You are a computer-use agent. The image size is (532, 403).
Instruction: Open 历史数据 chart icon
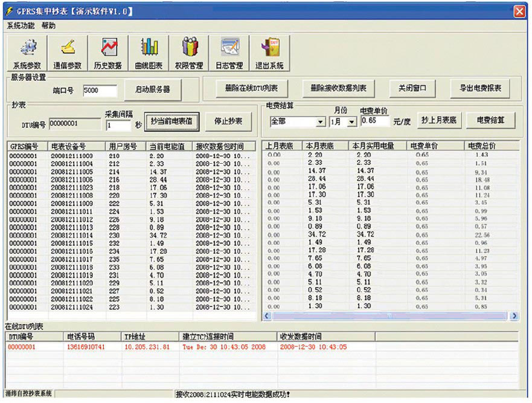tap(108, 53)
